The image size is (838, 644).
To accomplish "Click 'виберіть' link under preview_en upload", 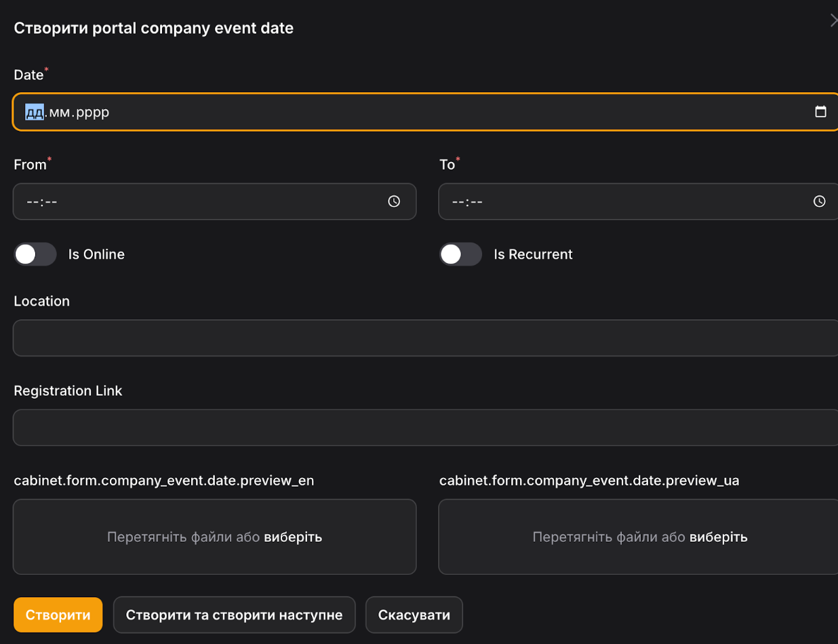I will (x=293, y=537).
